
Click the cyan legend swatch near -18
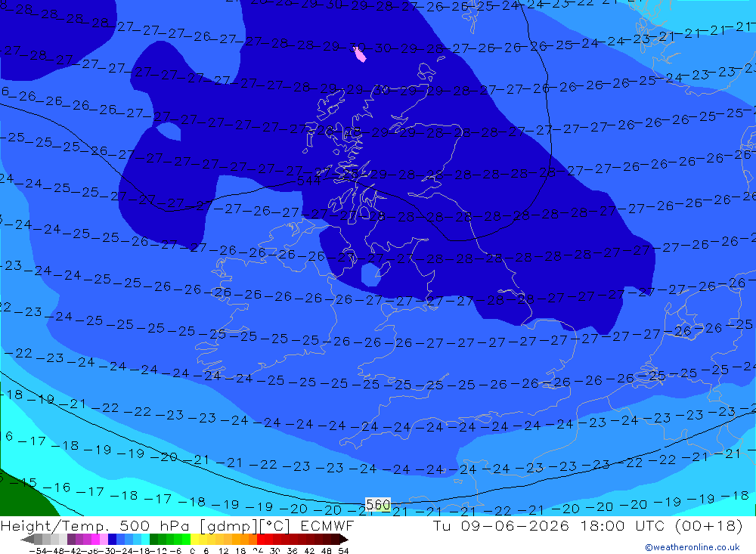(145, 540)
